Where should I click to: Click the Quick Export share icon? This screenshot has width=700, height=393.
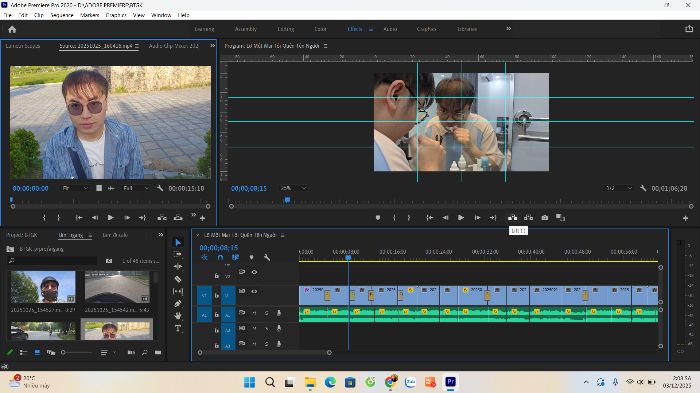[x=689, y=29]
